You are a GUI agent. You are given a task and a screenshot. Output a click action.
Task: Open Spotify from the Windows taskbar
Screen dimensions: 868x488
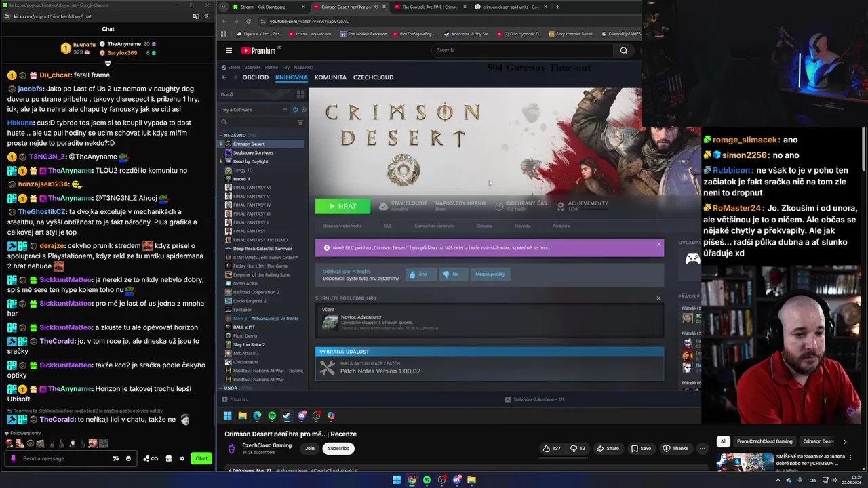pos(427,480)
